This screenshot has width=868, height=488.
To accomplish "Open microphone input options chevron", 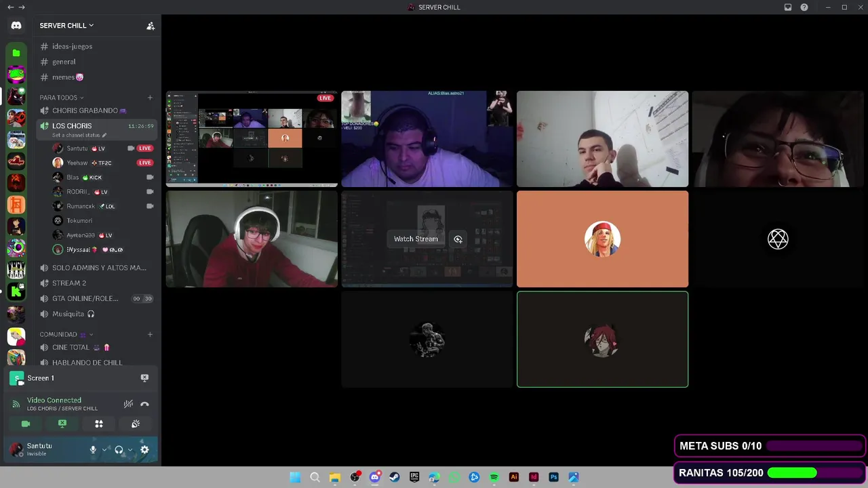I will tap(104, 449).
